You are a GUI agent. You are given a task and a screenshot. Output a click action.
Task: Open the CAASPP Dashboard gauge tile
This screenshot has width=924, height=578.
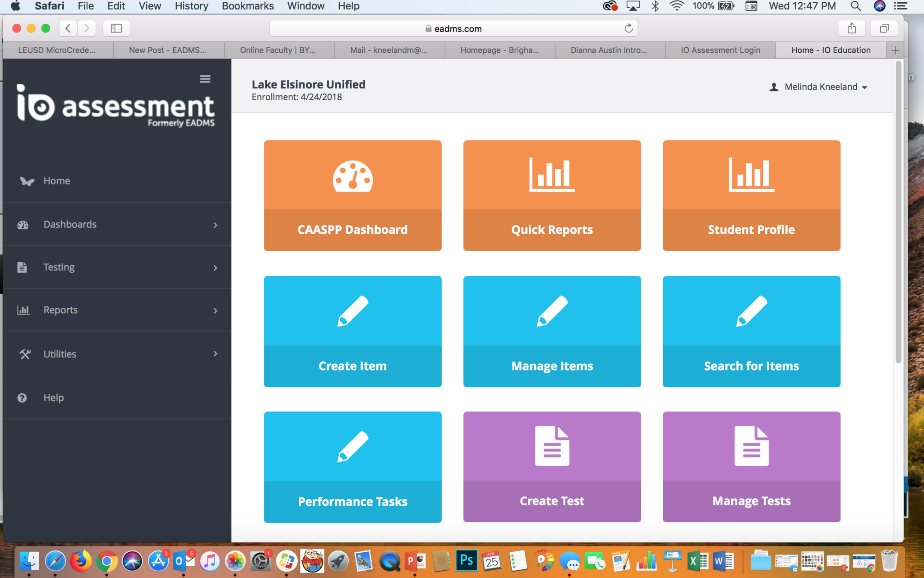coord(352,195)
